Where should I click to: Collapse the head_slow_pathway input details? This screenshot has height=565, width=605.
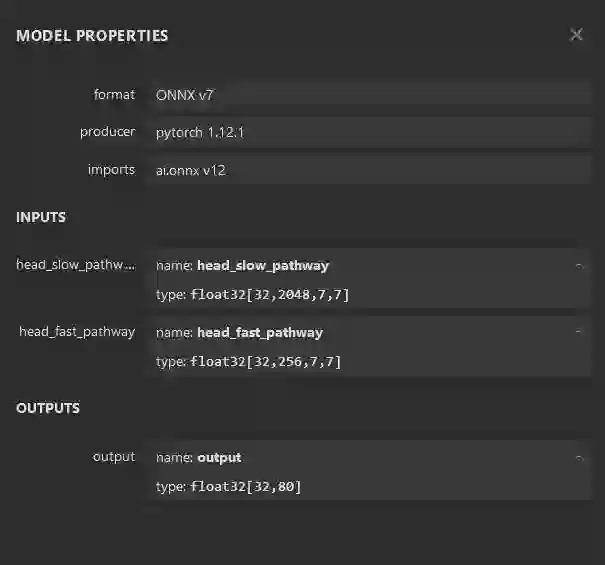tap(579, 265)
